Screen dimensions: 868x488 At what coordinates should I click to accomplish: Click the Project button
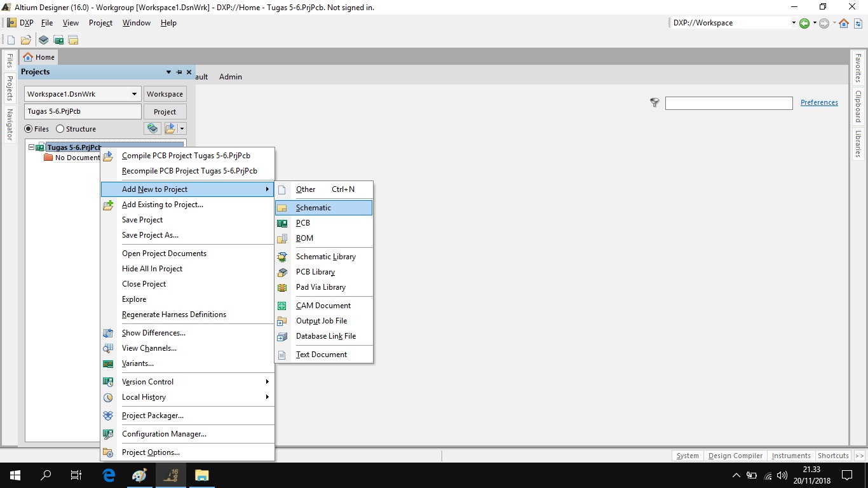[165, 112]
